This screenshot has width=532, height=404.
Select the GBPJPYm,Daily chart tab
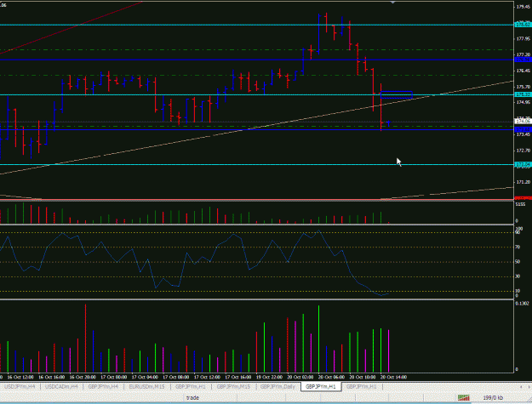point(277,387)
